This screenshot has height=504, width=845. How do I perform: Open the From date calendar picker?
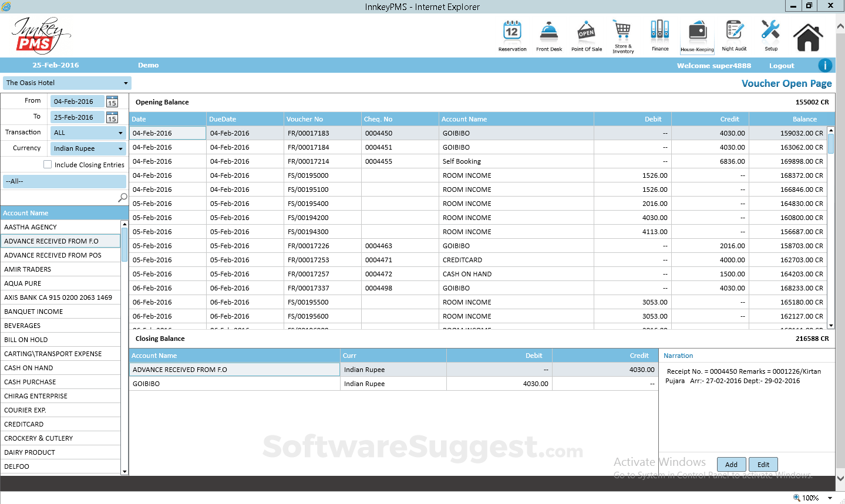pyautogui.click(x=112, y=102)
